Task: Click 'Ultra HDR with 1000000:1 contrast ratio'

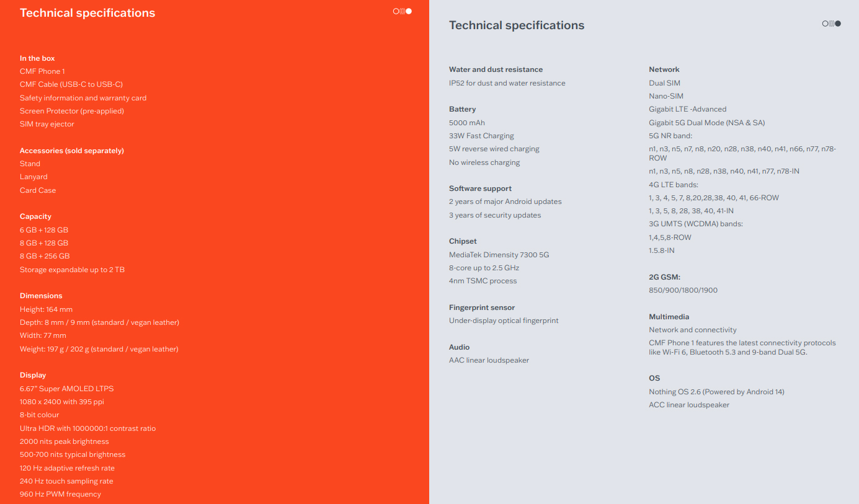Action: (88, 428)
